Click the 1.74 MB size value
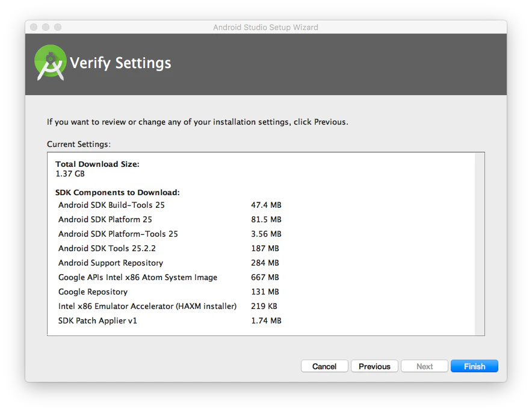This screenshot has width=532, height=412. [267, 320]
